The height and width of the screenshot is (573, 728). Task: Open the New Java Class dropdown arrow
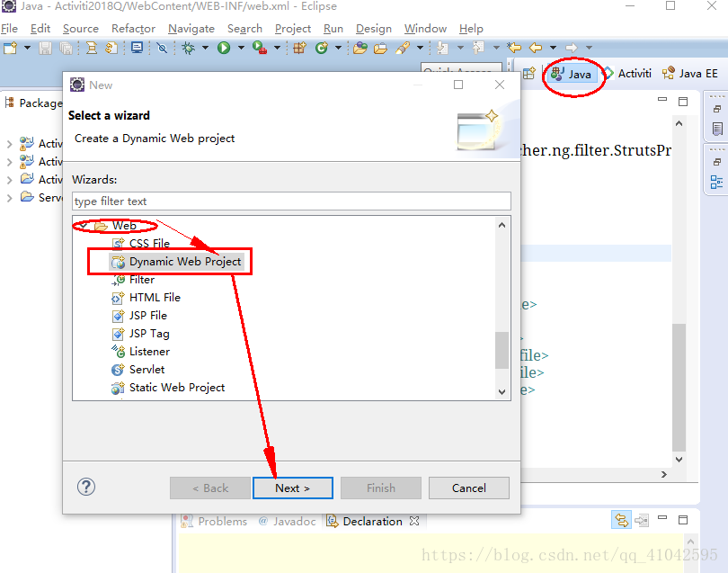click(339, 48)
